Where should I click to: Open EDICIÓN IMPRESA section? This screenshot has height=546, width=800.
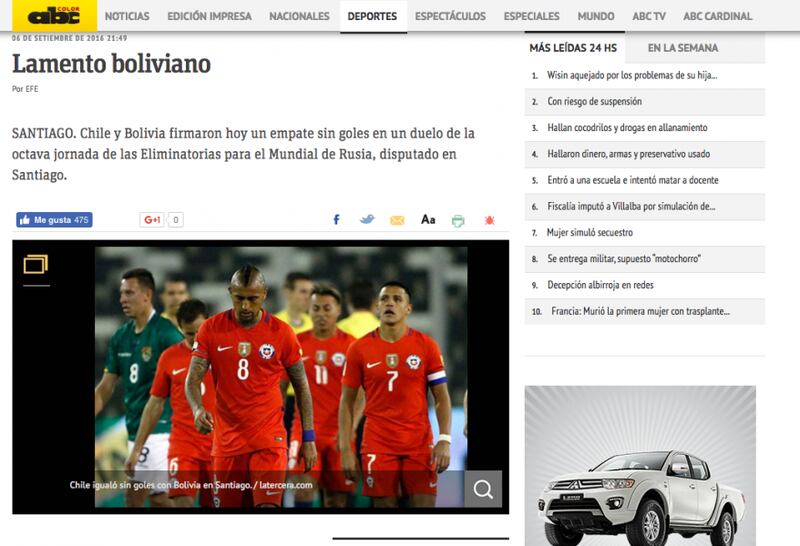click(x=209, y=16)
